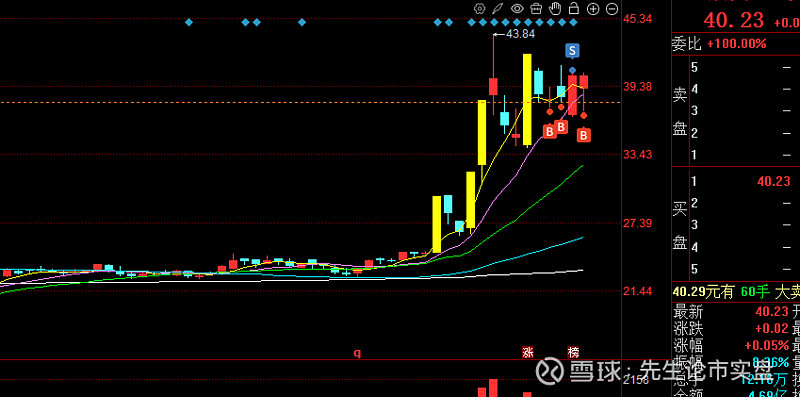Zoom out with minus circle icon
The width and height of the screenshot is (800, 397).
612,8
